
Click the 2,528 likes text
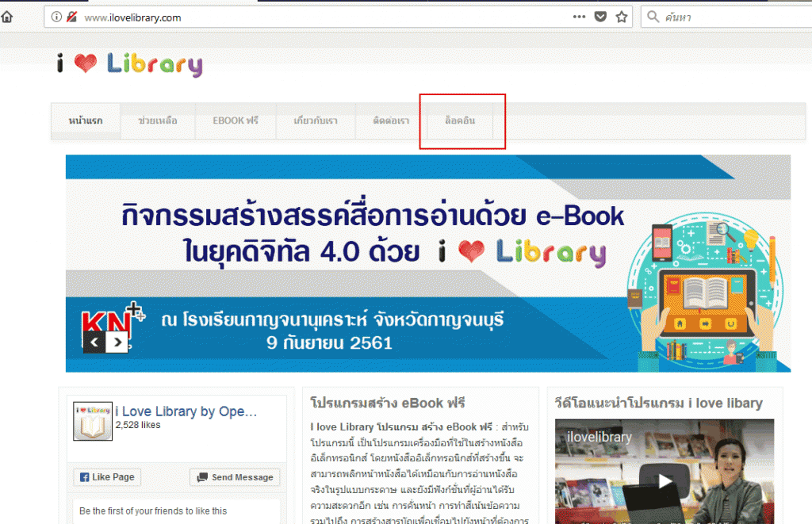pyautogui.click(x=138, y=425)
